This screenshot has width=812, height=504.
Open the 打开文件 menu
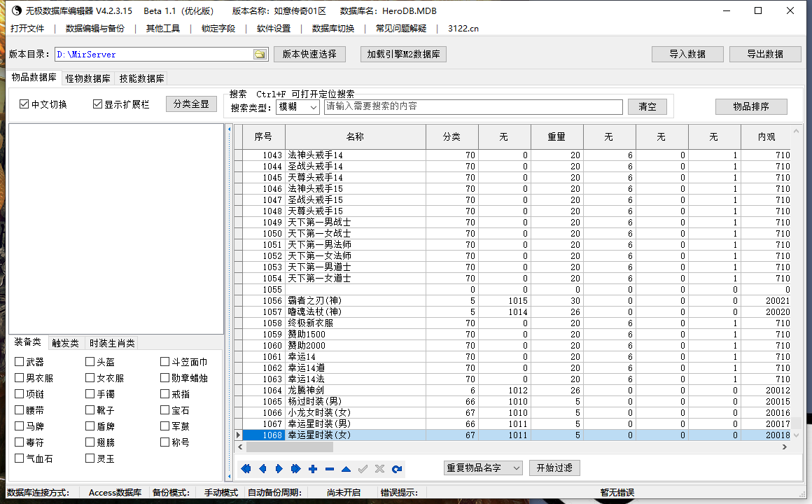pos(27,29)
